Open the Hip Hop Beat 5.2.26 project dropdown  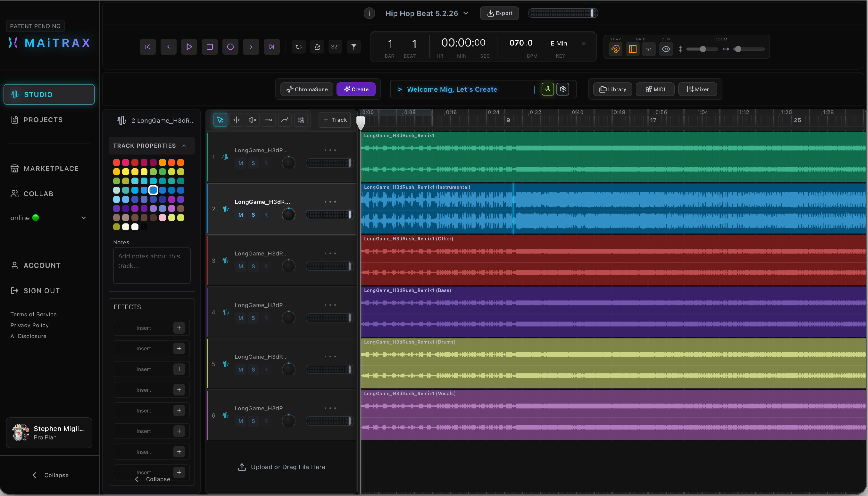(x=427, y=13)
